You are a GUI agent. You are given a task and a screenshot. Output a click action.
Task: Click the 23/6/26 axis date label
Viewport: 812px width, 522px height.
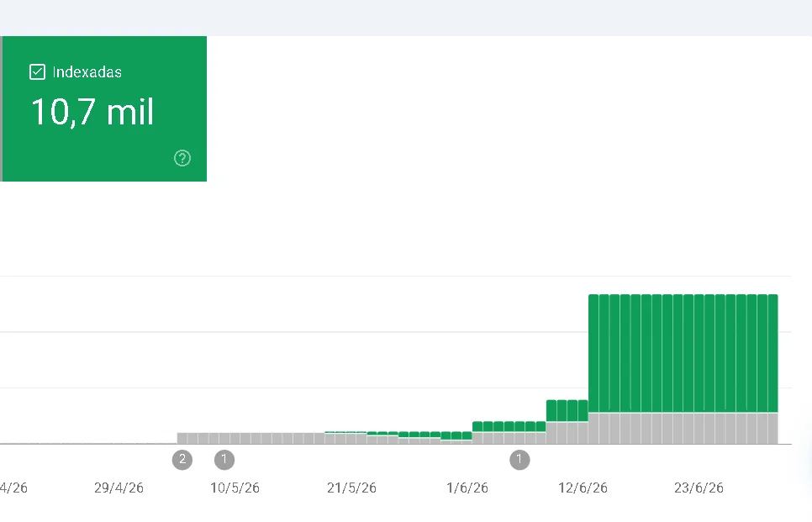[699, 488]
